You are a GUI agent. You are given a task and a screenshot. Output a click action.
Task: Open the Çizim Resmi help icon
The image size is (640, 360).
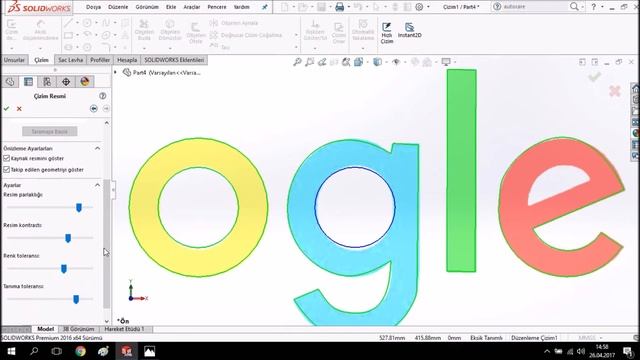coord(102,96)
